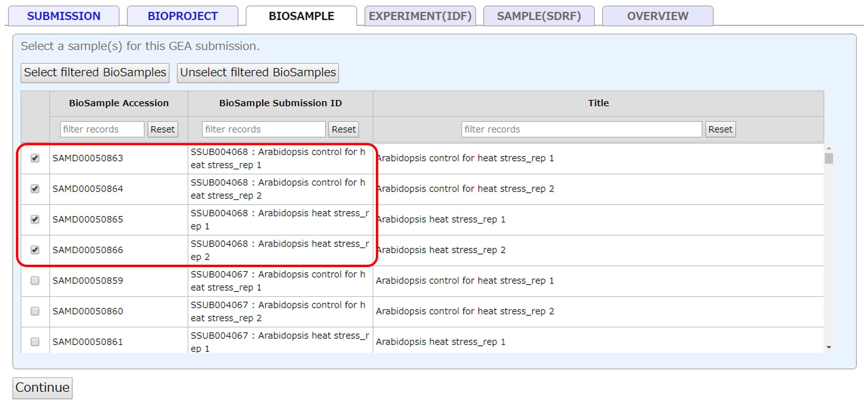Switch to the BIOPROJECT tab

click(x=182, y=16)
